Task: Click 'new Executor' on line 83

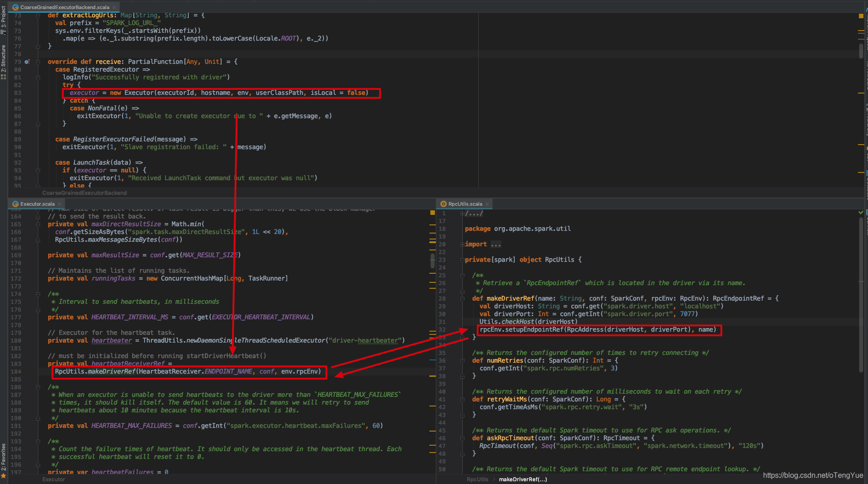Action: (x=132, y=93)
